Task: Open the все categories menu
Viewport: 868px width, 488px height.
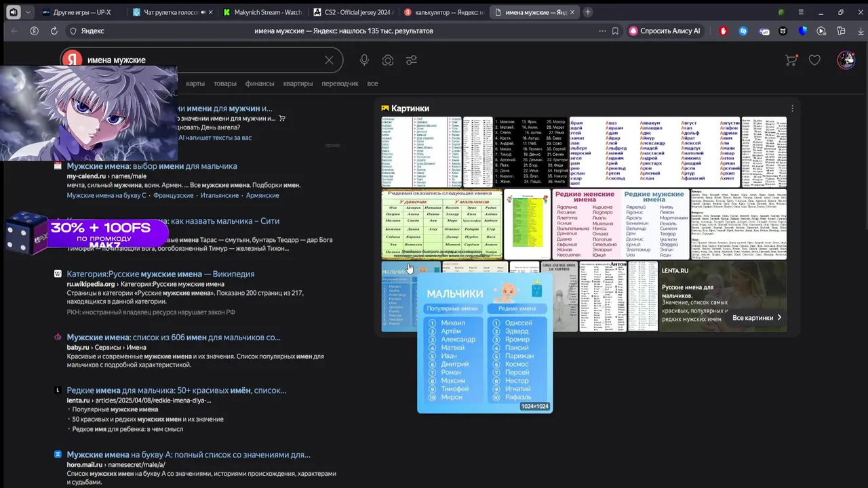Action: point(372,83)
